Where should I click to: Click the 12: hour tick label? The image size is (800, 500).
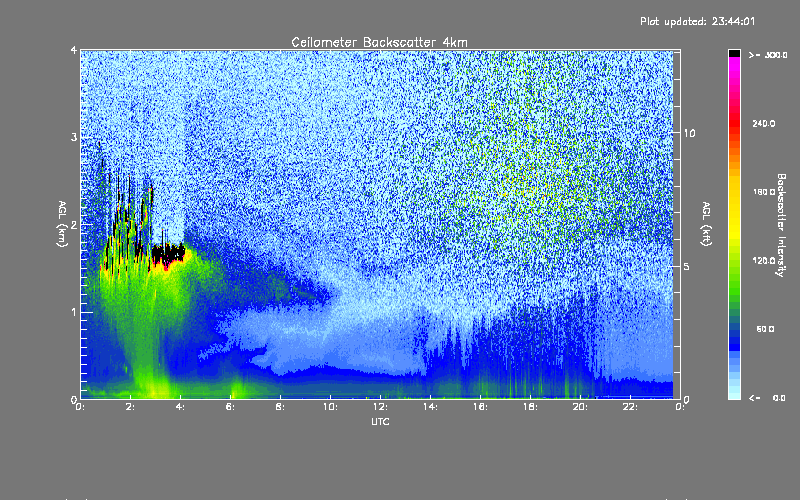coord(380,407)
